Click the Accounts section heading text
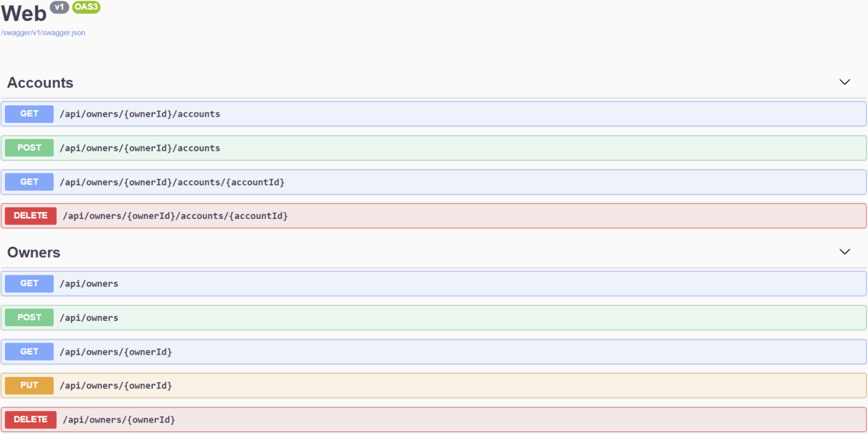The height and width of the screenshot is (434, 868). coord(40,83)
